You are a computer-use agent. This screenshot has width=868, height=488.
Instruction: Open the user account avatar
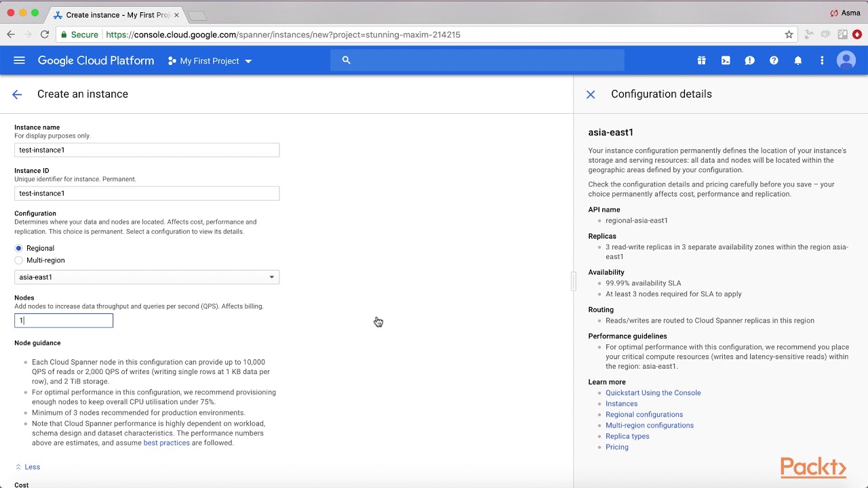(x=846, y=60)
